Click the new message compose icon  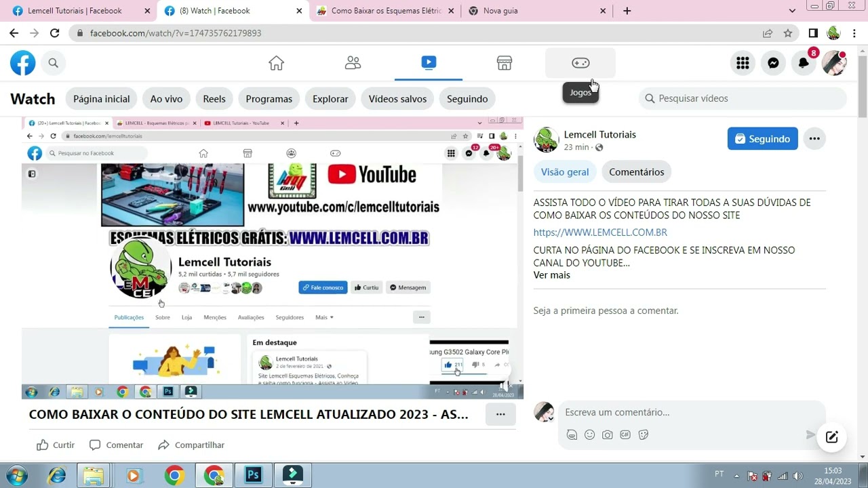[832, 437]
